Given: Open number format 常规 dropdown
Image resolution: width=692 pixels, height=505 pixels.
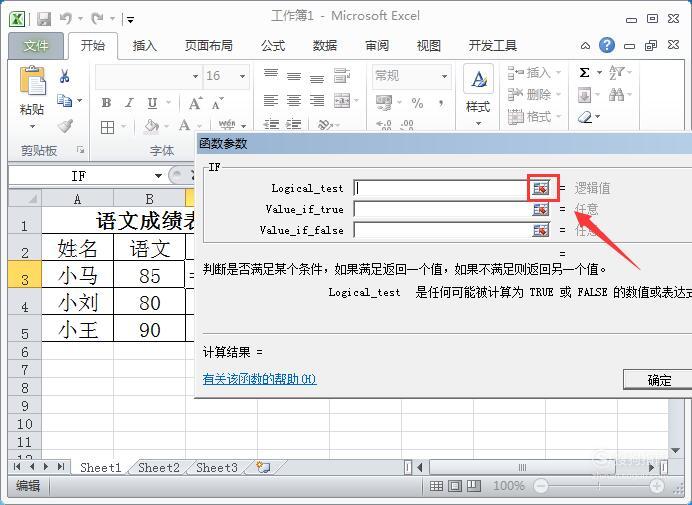Looking at the screenshot, I should 444,76.
